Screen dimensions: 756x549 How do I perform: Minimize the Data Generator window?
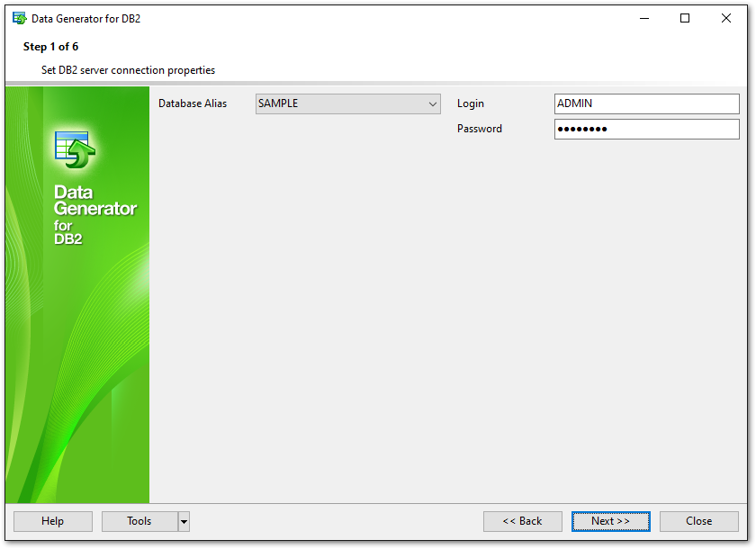tap(644, 18)
